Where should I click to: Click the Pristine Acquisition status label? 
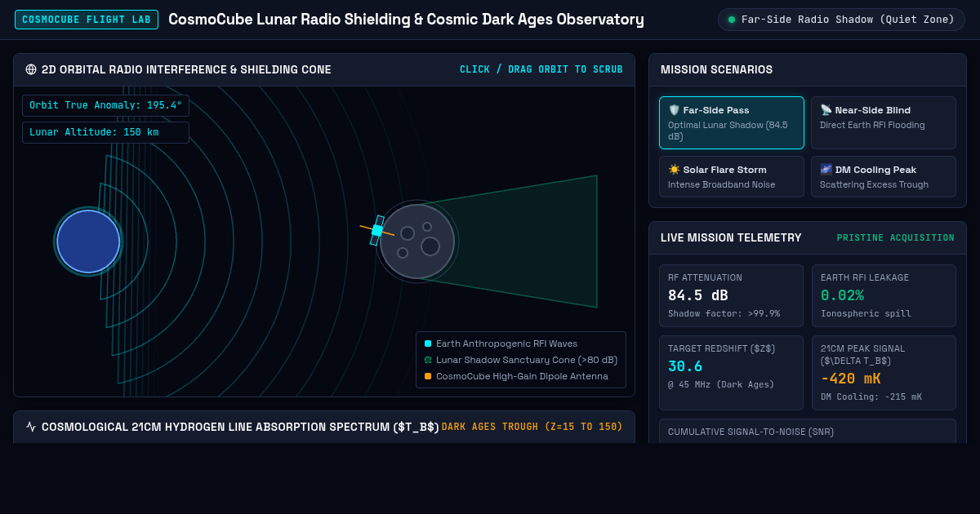point(896,238)
